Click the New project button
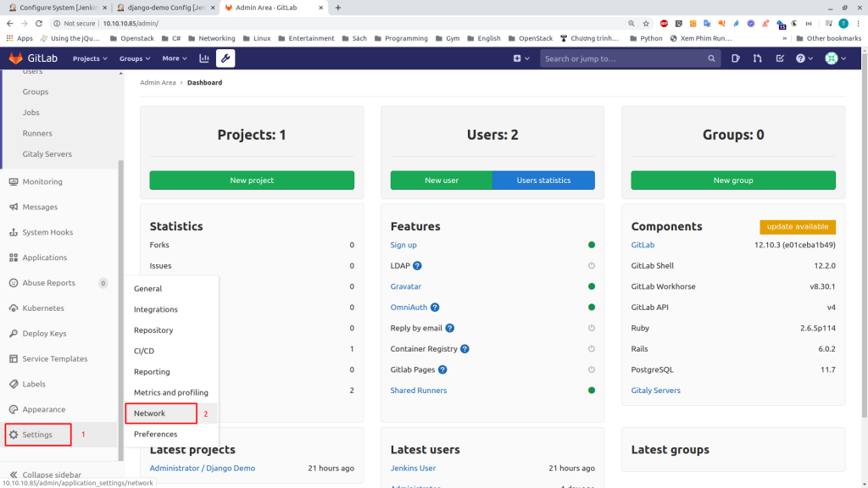Viewport: 868px width, 488px height. [252, 180]
